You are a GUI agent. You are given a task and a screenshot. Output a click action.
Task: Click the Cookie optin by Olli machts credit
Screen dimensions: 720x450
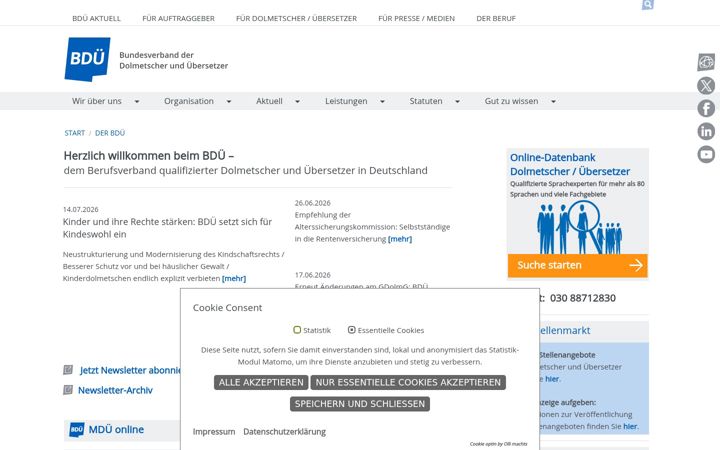[499, 444]
